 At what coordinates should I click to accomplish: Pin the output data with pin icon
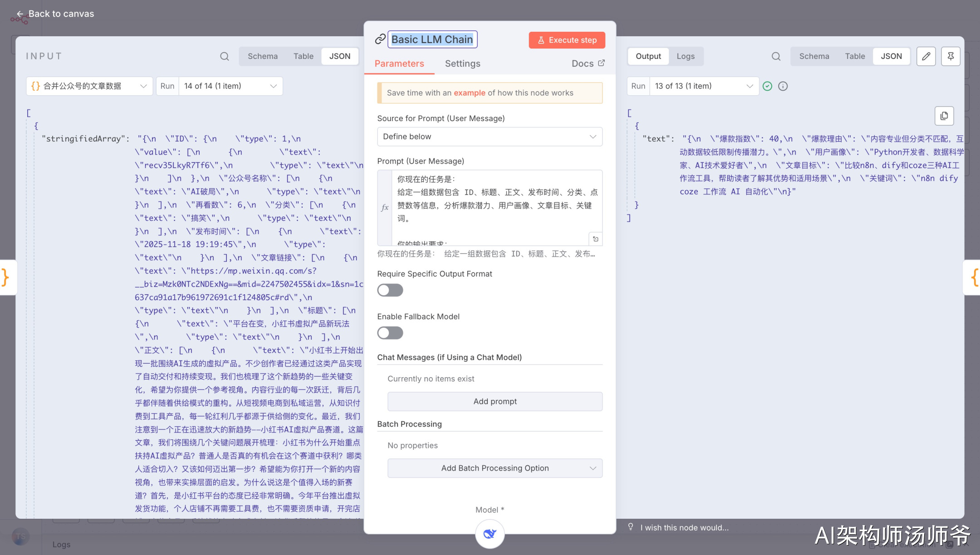pos(951,56)
